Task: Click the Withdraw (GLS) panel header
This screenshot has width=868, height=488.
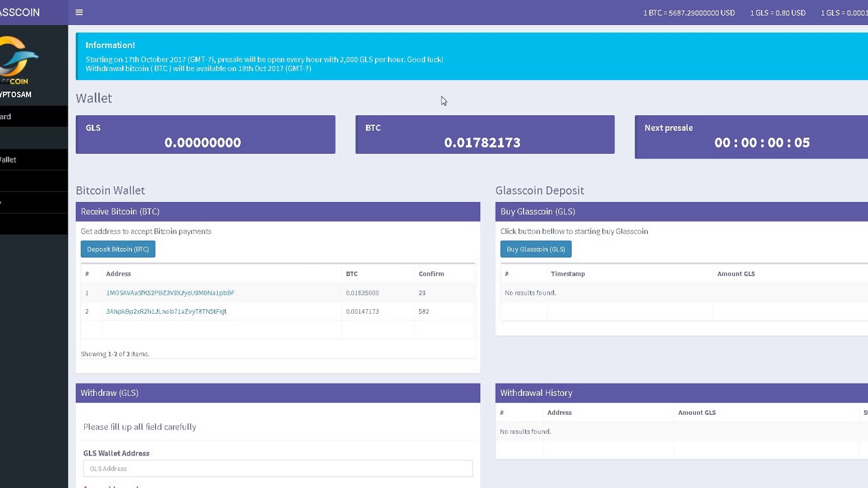Action: pos(278,393)
